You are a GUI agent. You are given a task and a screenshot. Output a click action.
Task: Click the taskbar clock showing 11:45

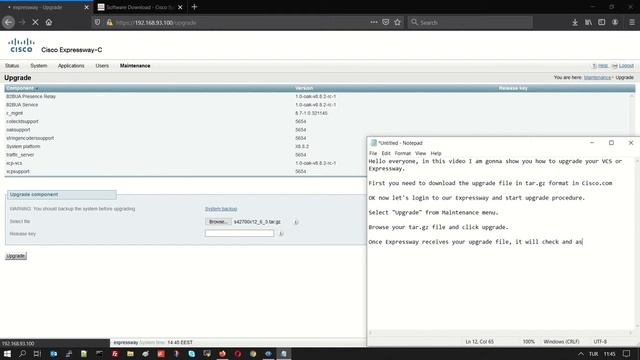pos(609,354)
